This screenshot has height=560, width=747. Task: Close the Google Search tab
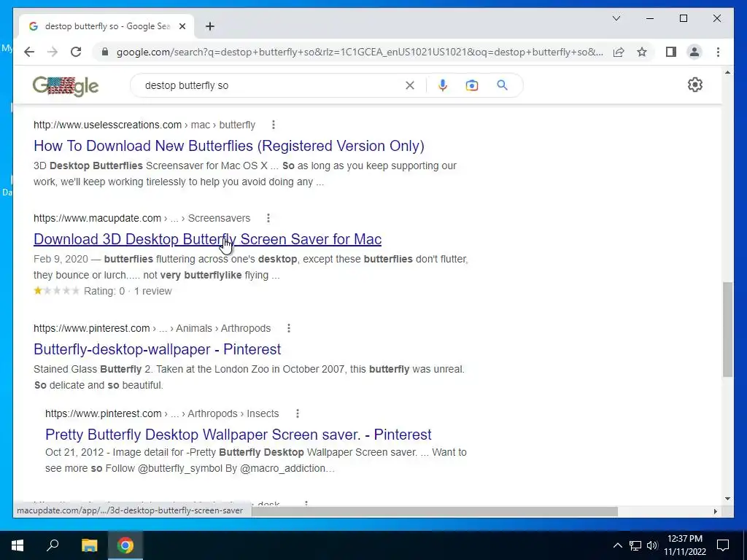182,26
